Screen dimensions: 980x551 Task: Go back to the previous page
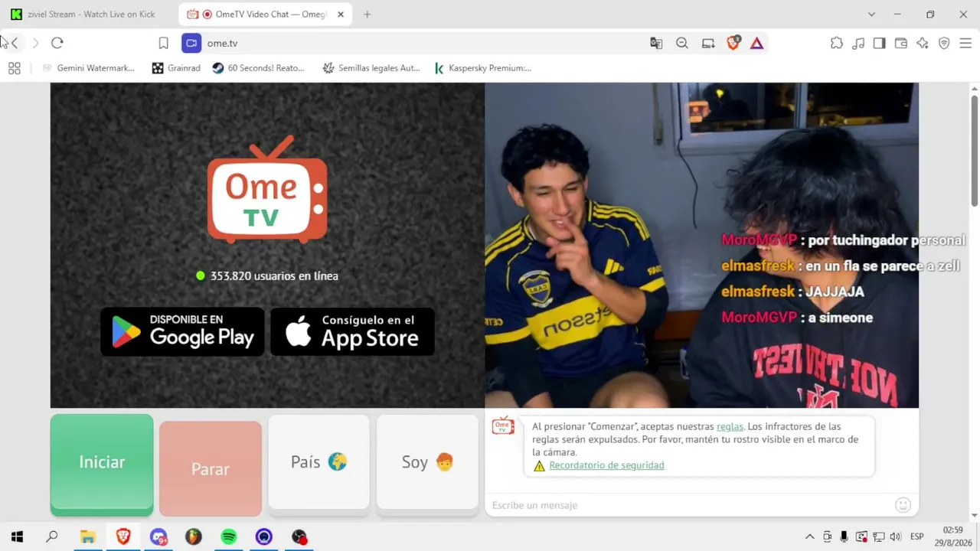pos(14,44)
